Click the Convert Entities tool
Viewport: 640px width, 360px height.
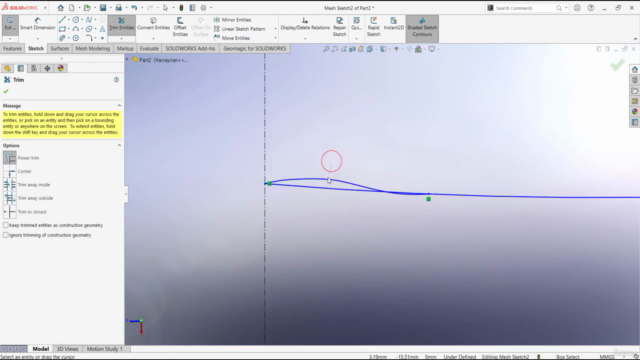(153, 24)
